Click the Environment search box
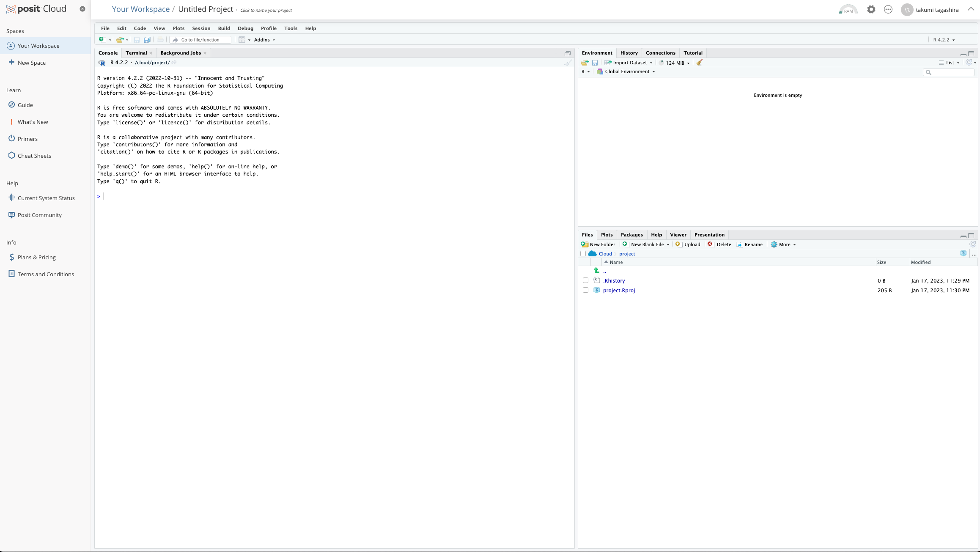 pyautogui.click(x=949, y=72)
